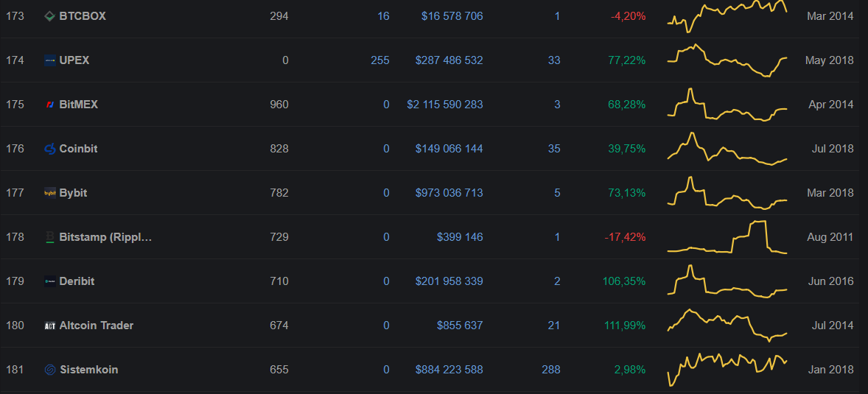View UPEX sparkline volume chart
This screenshot has height=394, width=868.
click(727, 60)
